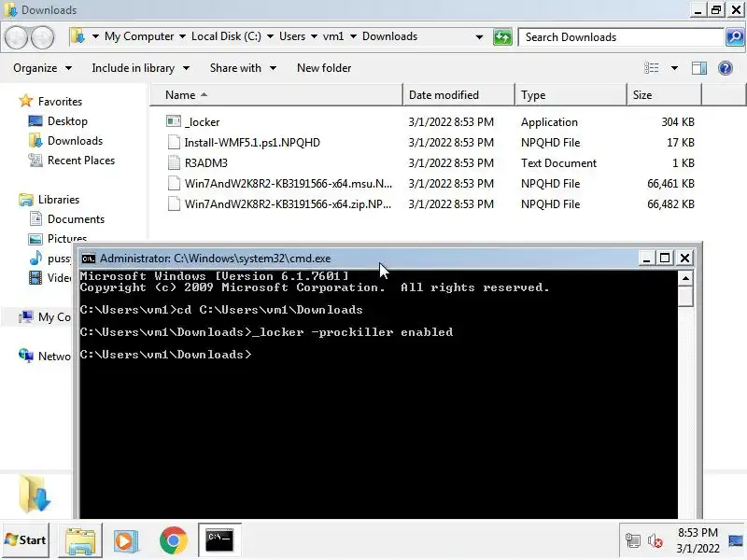747x560 pixels.
Task: Open the Organize dropdown menu
Action: coord(42,68)
